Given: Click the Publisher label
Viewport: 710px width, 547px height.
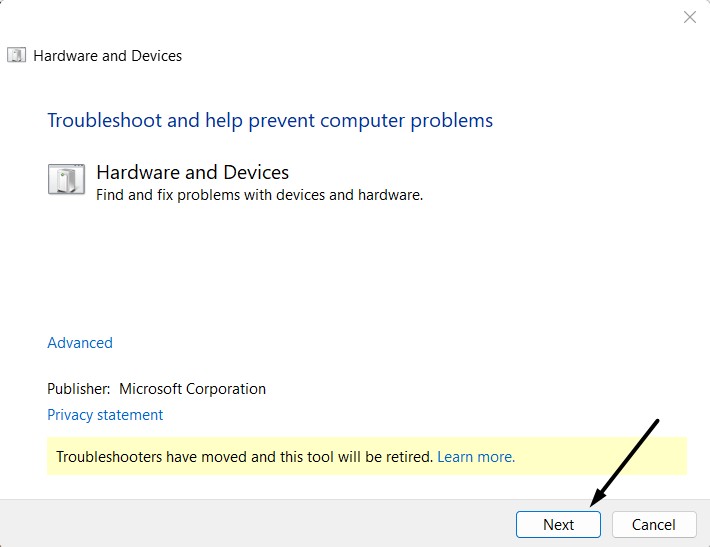Looking at the screenshot, I should point(79,389).
